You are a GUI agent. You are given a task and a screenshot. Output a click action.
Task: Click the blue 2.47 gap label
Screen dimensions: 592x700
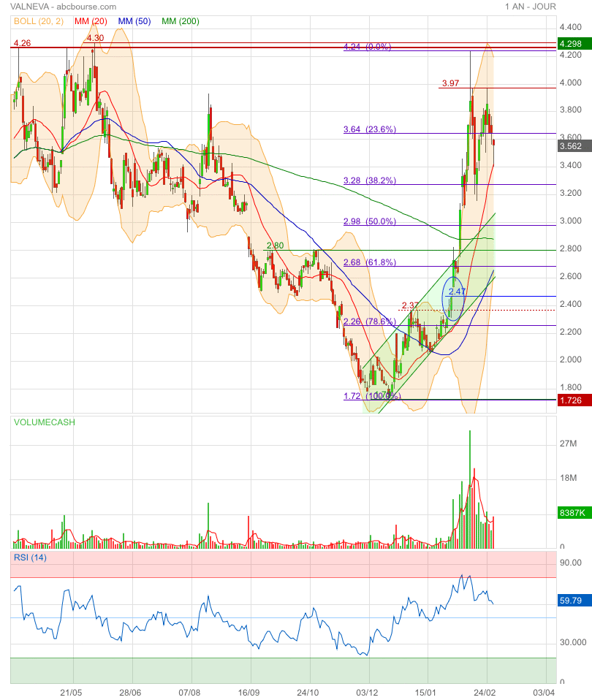point(458,292)
